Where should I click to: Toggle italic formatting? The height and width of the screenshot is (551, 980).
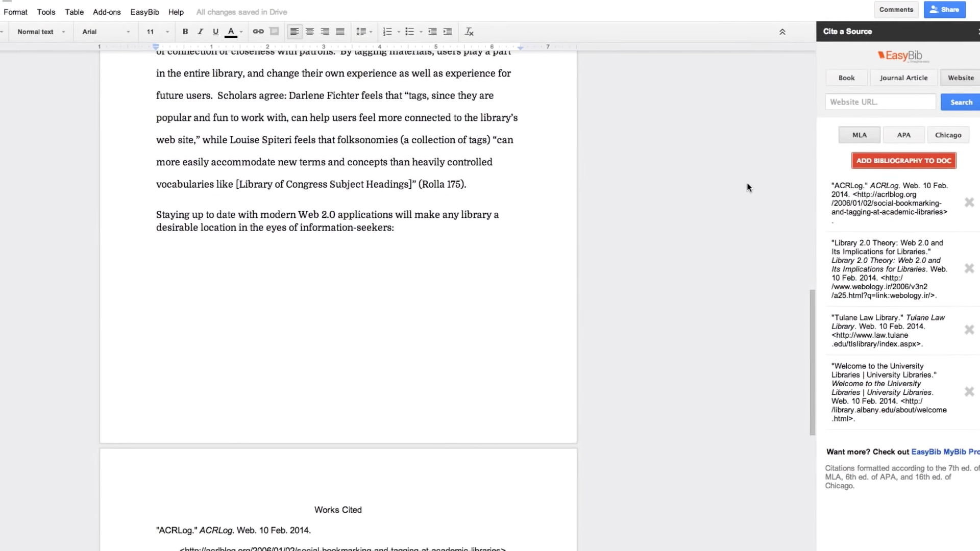click(200, 32)
